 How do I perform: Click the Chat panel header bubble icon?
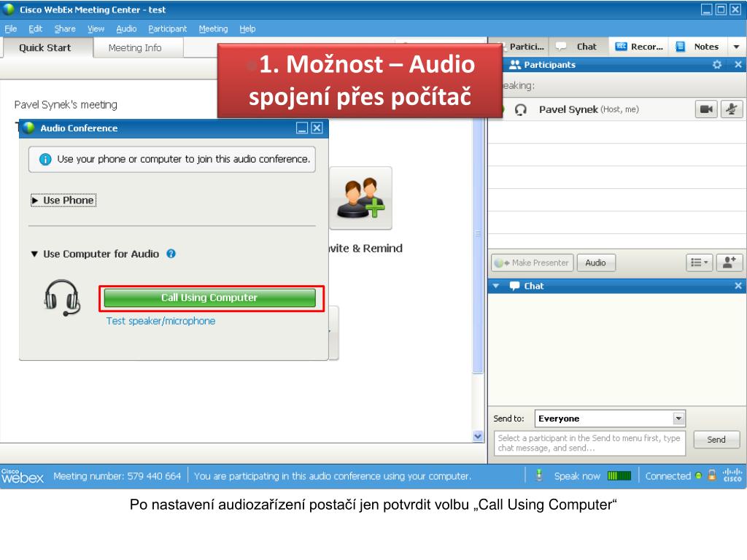pos(514,286)
